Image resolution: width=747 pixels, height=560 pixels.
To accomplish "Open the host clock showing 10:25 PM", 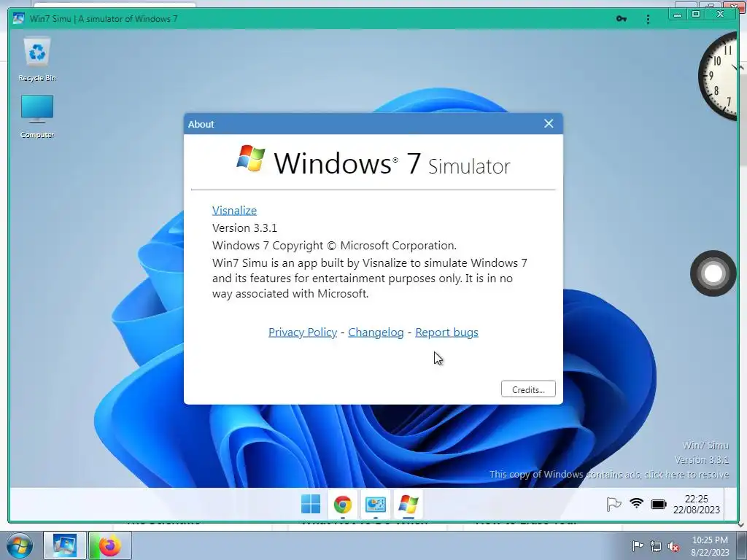I will click(710, 545).
